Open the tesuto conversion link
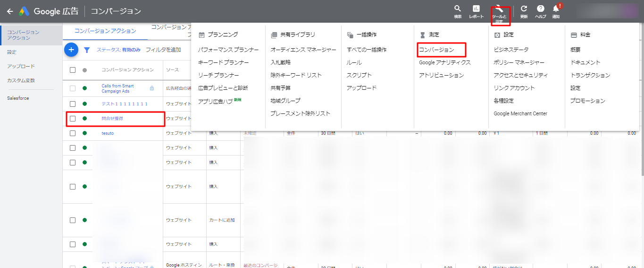Viewport: 644px width, 268px height. click(108, 133)
